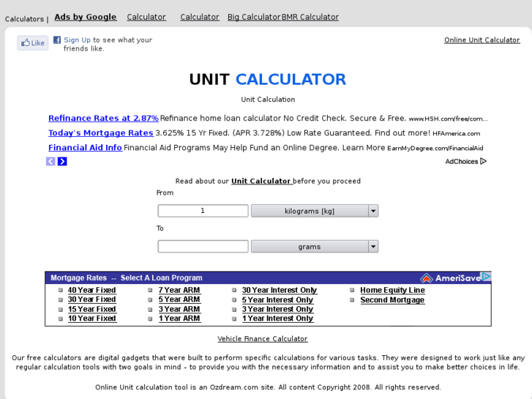
Task: Click the www.HSH.com ad URL text
Action: (x=448, y=119)
